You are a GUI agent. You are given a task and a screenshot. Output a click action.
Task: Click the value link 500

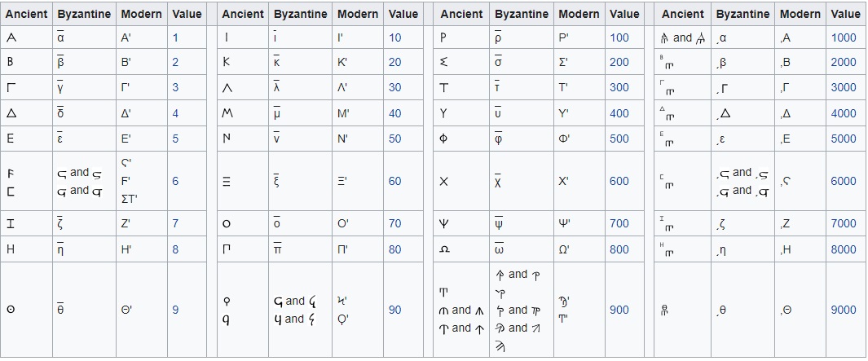tap(619, 139)
